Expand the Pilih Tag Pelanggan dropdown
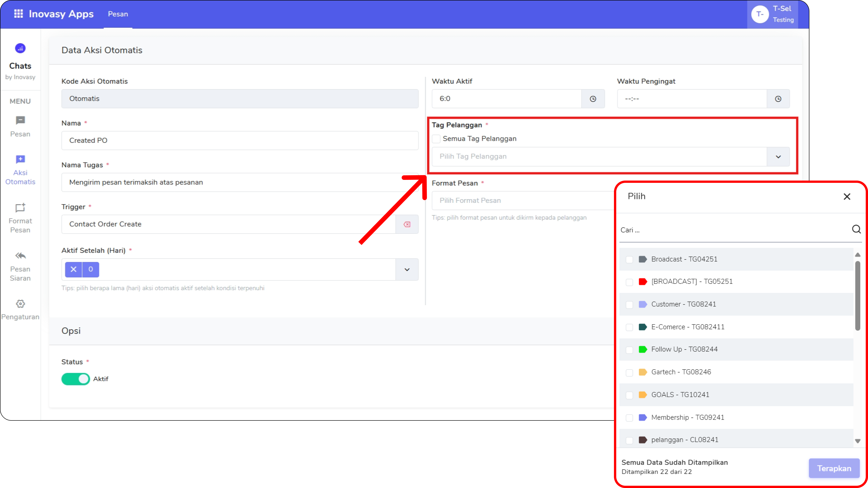Screen dimensions: 868x488 tap(778, 157)
